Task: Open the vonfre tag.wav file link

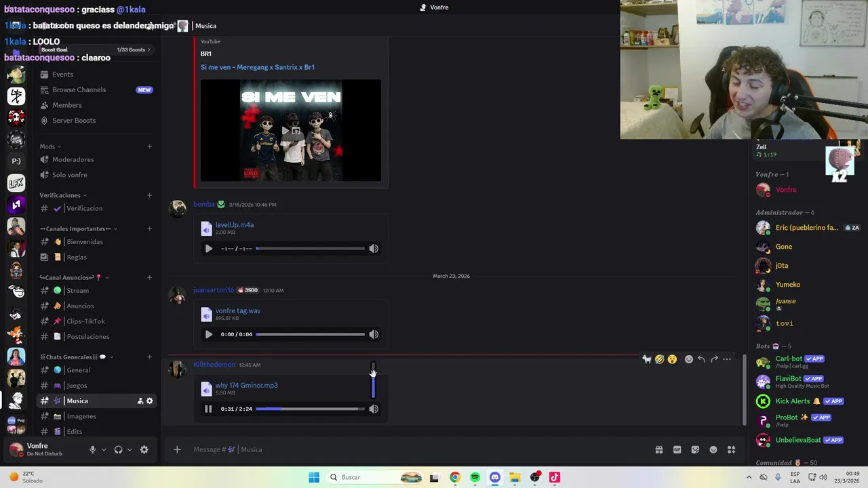Action: point(238,310)
